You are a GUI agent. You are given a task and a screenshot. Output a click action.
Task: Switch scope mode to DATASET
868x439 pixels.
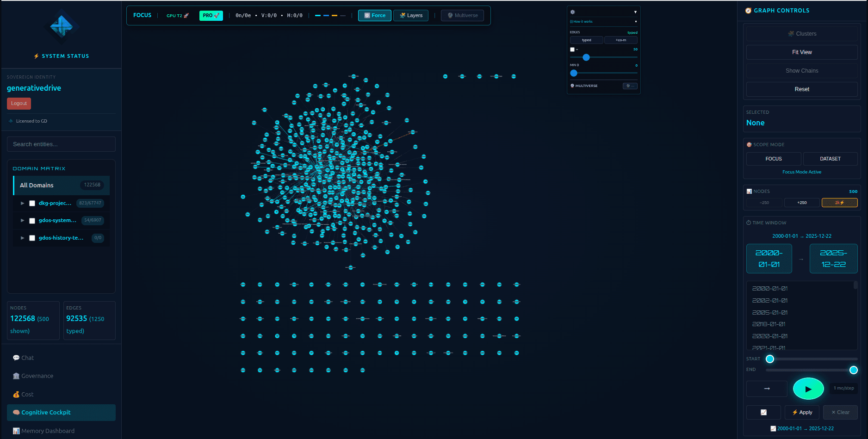click(x=830, y=159)
